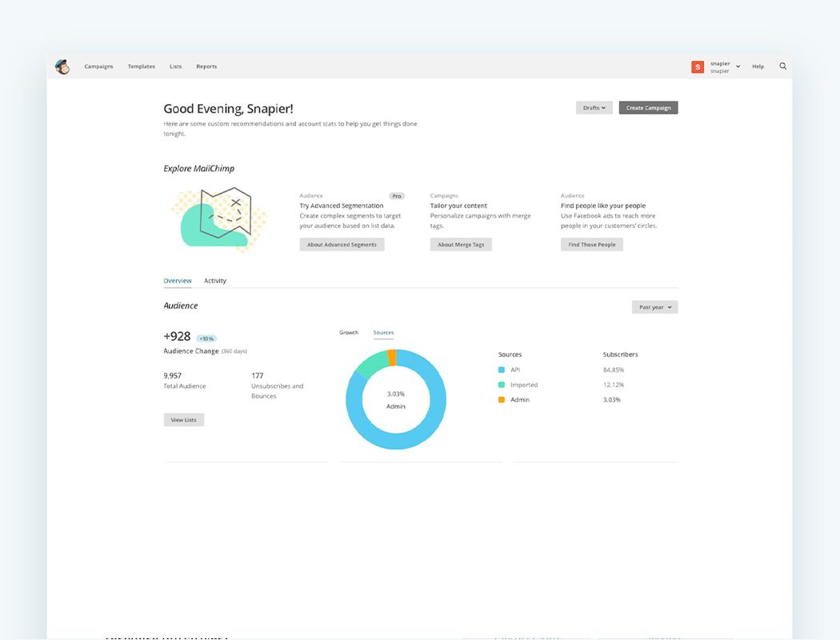Click the 'Try Advanced Segmentation' heading
Image resolution: width=840 pixels, height=640 pixels.
click(342, 206)
